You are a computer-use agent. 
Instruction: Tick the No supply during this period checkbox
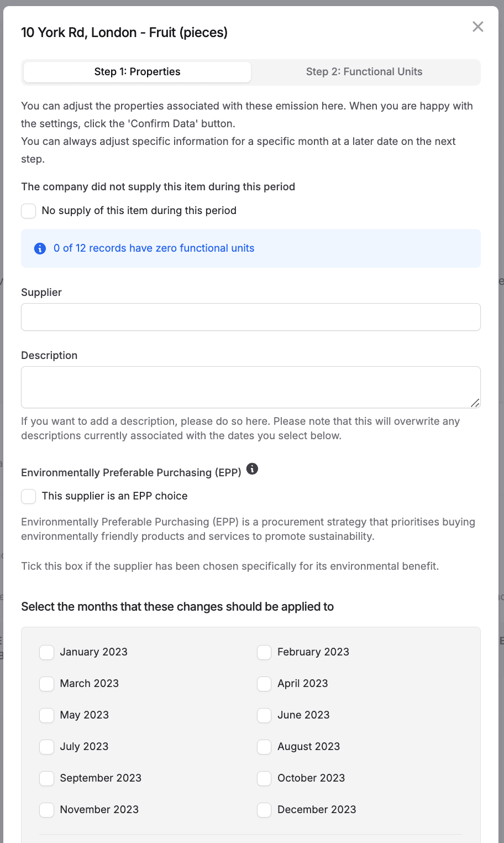tap(29, 211)
